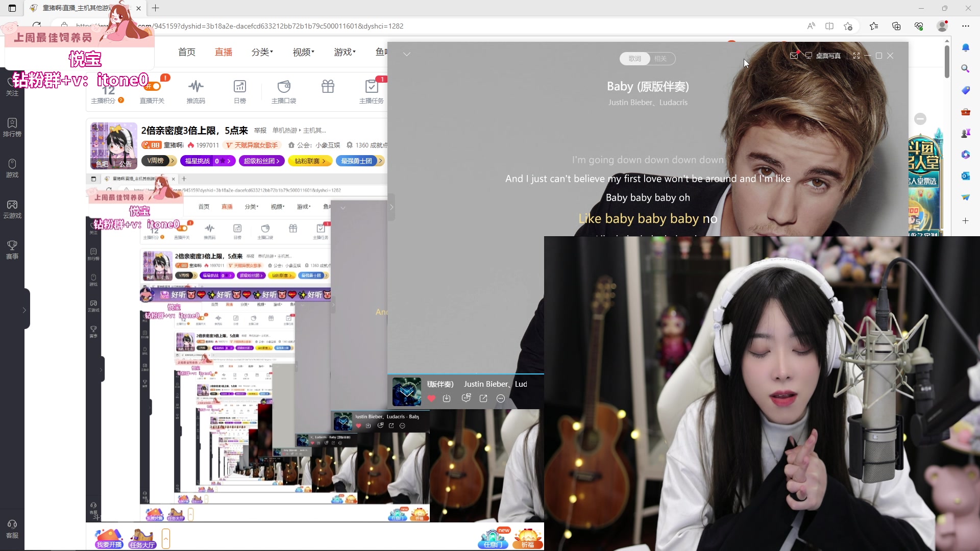The image size is (980, 551).
Task: Switch lyrics panel to 歌词 tab
Action: point(634,59)
